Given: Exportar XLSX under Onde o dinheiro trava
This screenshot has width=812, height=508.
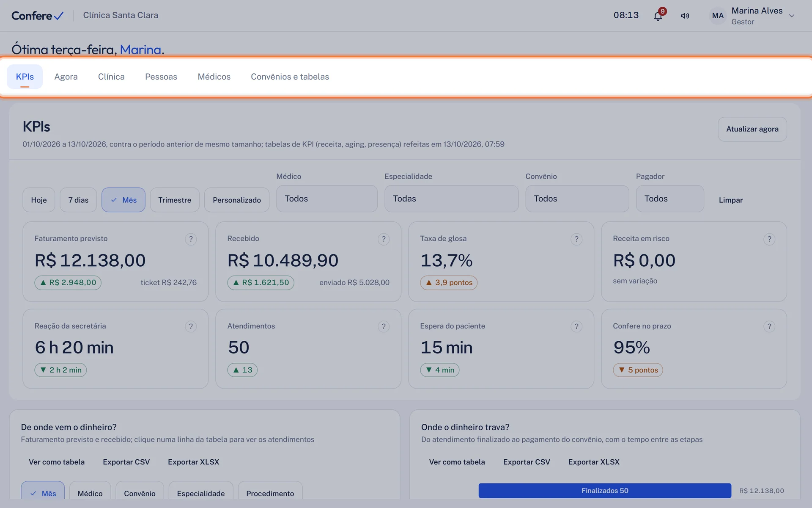Looking at the screenshot, I should [x=594, y=462].
